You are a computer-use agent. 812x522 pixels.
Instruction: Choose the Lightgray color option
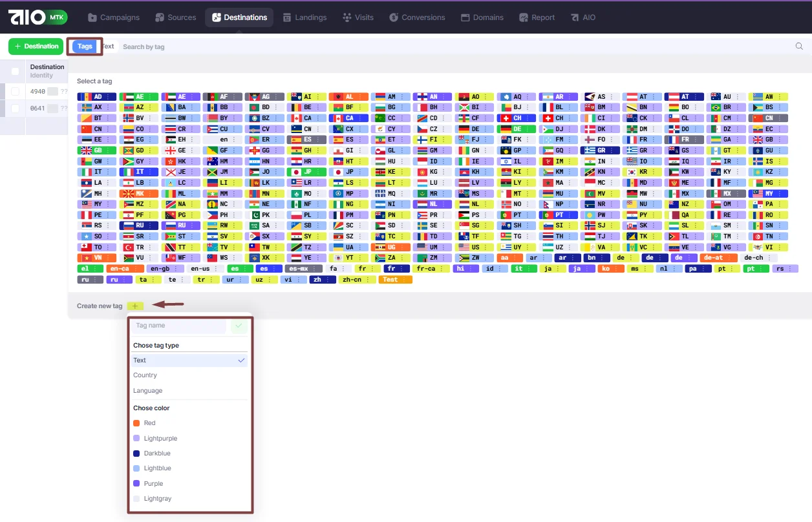point(189,499)
